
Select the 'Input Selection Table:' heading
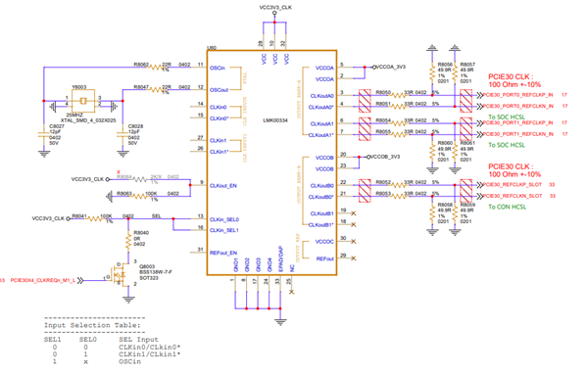point(92,325)
